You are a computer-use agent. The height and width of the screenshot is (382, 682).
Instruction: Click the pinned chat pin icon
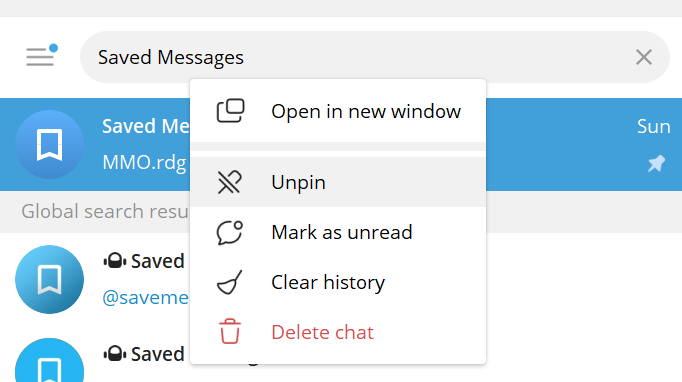pyautogui.click(x=656, y=164)
